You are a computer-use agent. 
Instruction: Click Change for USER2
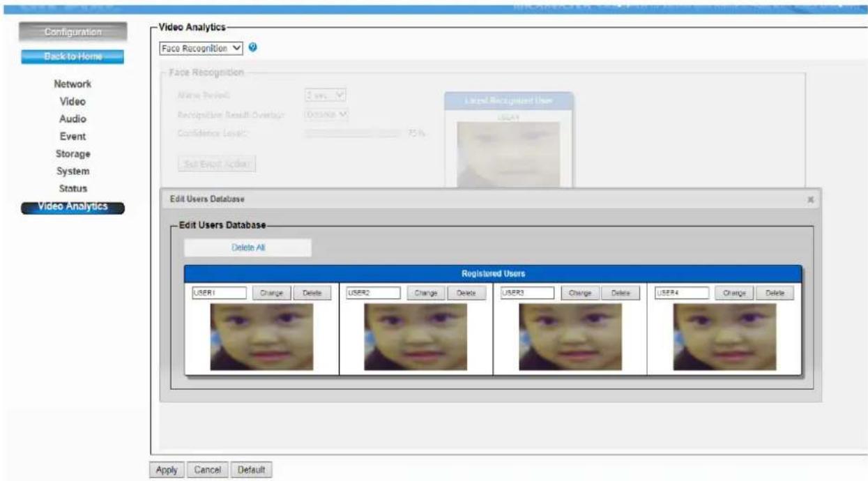(425, 293)
